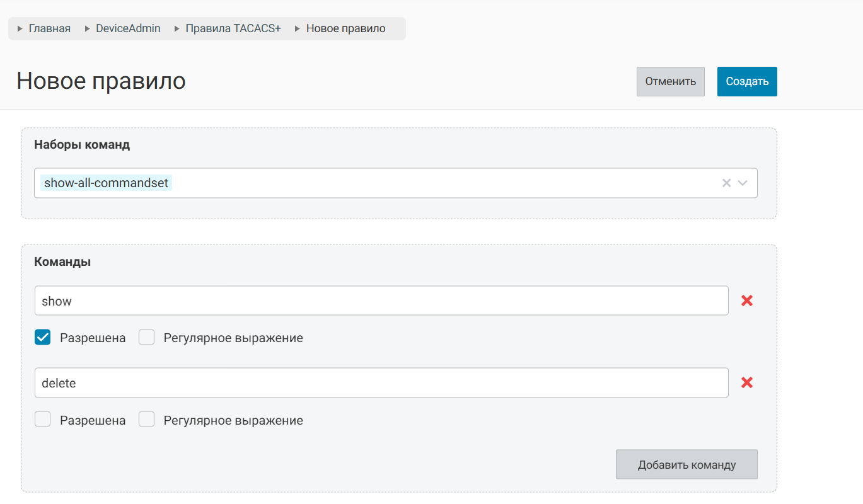Focus the command field containing "show"

point(381,301)
